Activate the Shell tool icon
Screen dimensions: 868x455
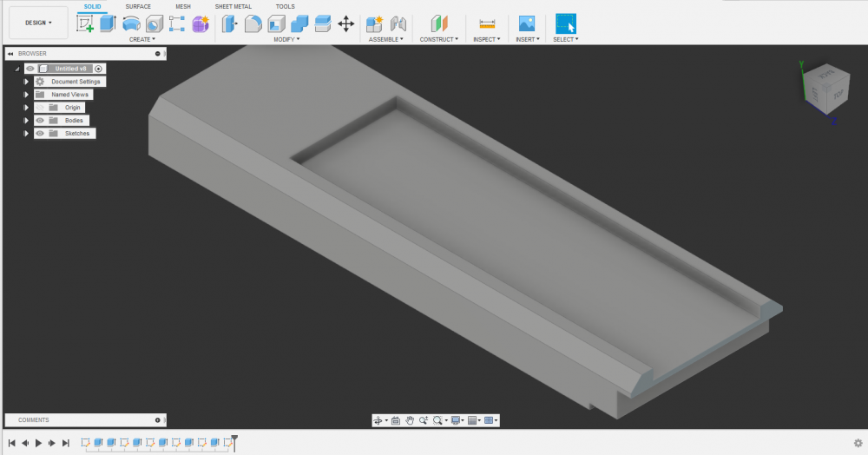click(x=276, y=23)
